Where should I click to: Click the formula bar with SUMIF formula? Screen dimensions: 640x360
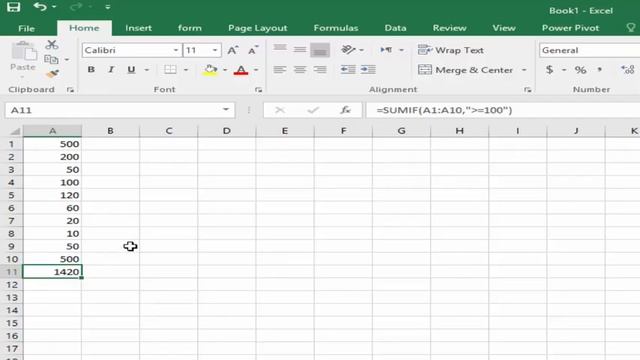503,110
